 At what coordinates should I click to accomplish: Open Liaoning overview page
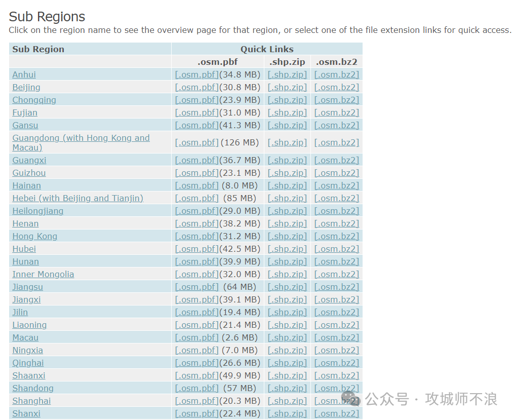pyautogui.click(x=29, y=325)
